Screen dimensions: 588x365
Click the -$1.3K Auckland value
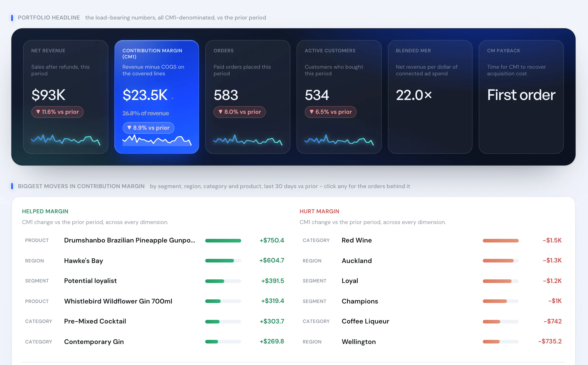coord(552,260)
